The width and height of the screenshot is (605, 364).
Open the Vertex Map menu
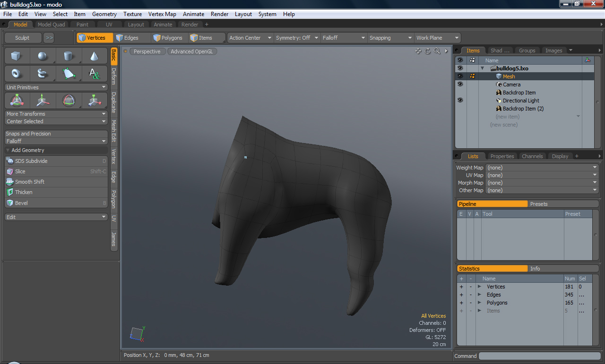[162, 14]
